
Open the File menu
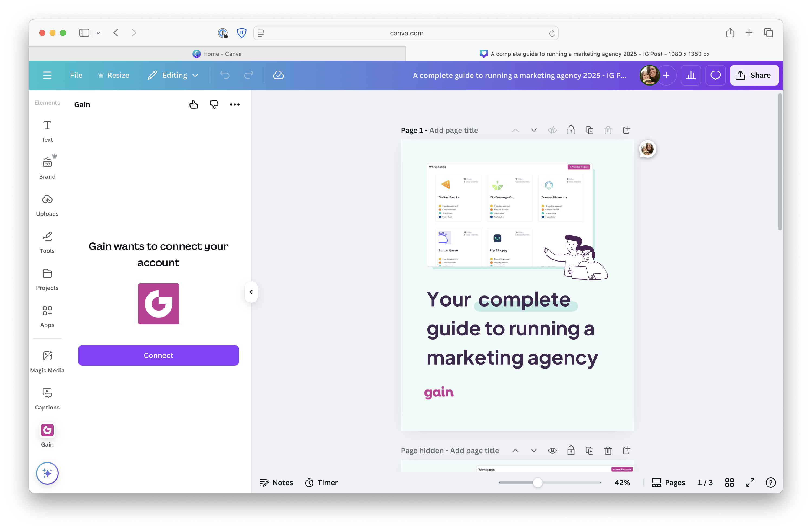[x=76, y=75]
